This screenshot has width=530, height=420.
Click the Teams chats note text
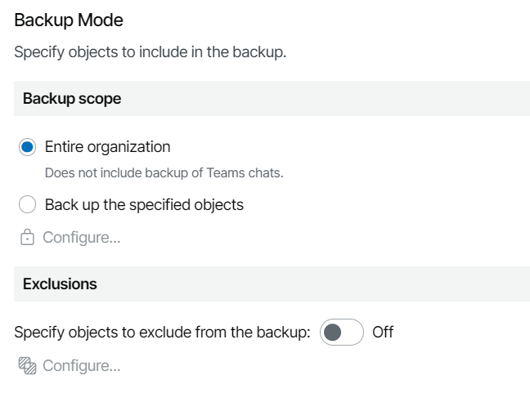(x=164, y=173)
